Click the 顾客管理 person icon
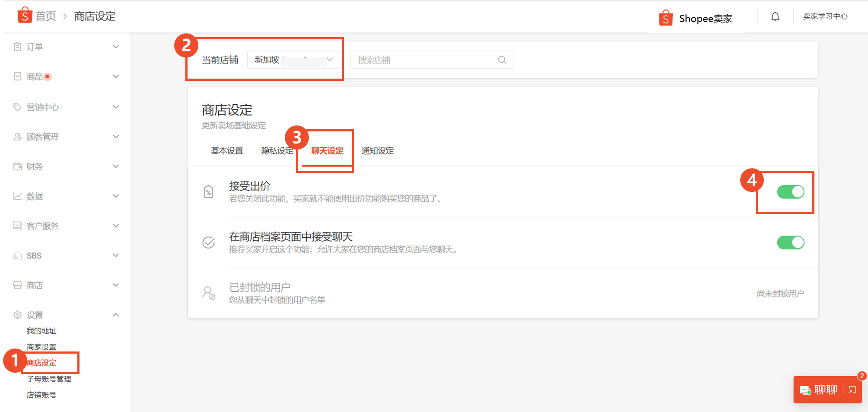The width and height of the screenshot is (868, 412). point(17,137)
